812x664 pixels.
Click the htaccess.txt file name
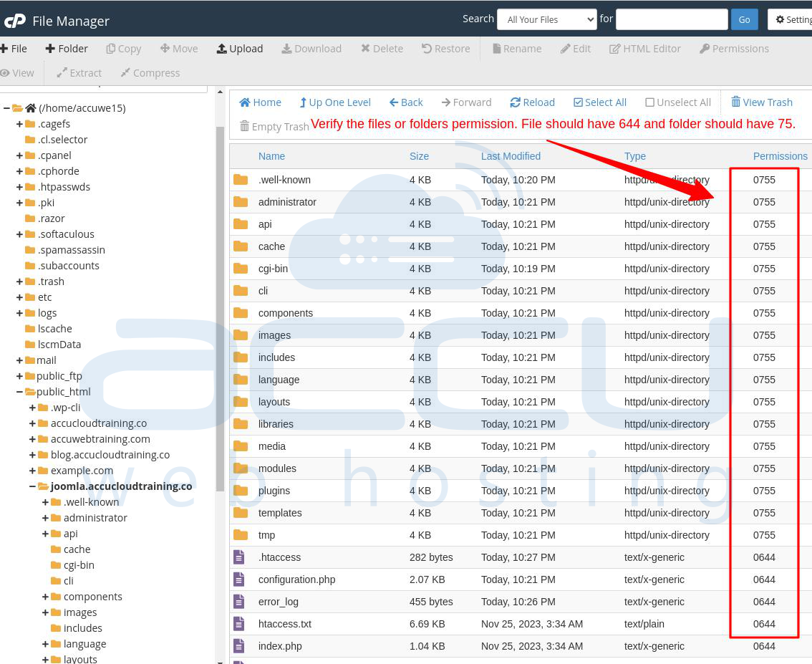[x=285, y=624]
